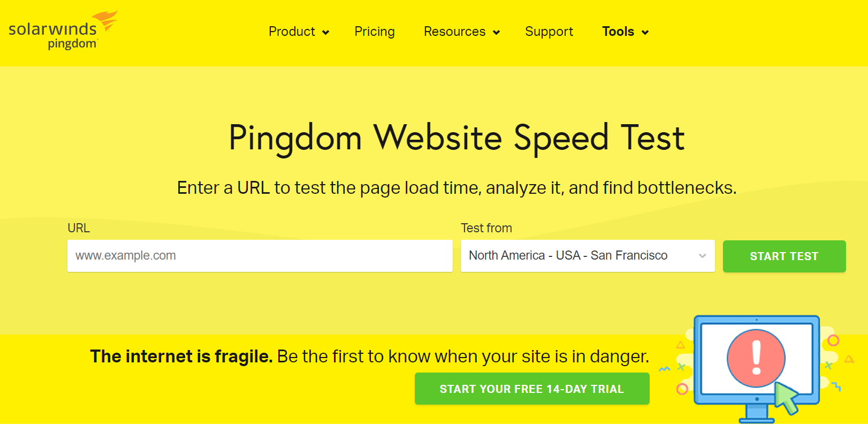Open the Product menu label
868x425 pixels.
click(292, 32)
